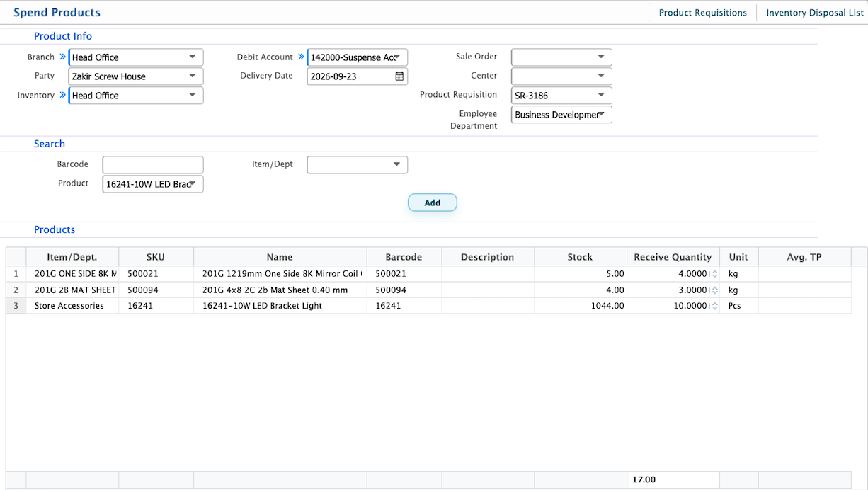Open the Center dropdown
This screenshot has height=490, width=868.
click(x=561, y=76)
